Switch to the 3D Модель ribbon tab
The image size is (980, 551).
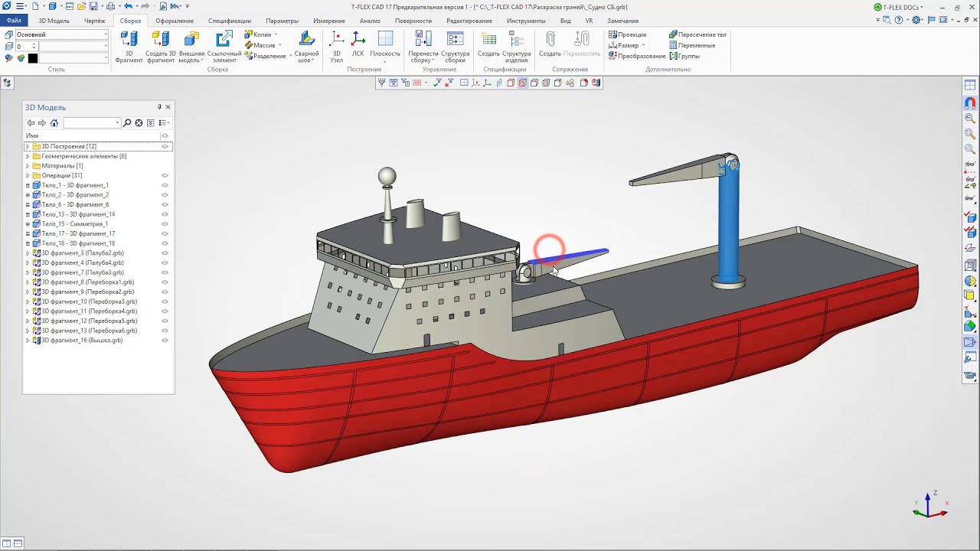(x=54, y=21)
